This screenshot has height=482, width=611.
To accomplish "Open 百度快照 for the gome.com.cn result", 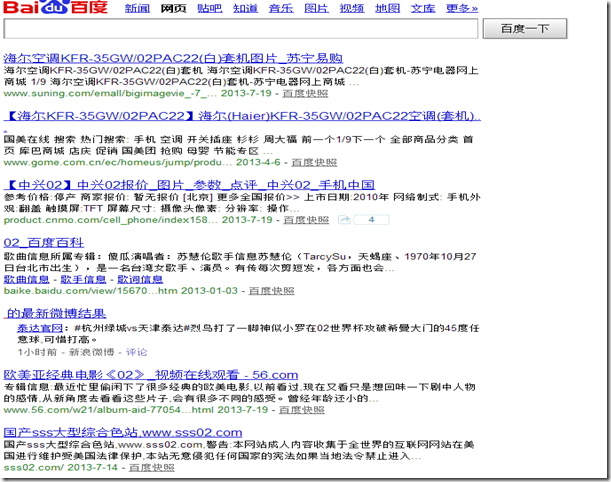I will pyautogui.click(x=314, y=162).
